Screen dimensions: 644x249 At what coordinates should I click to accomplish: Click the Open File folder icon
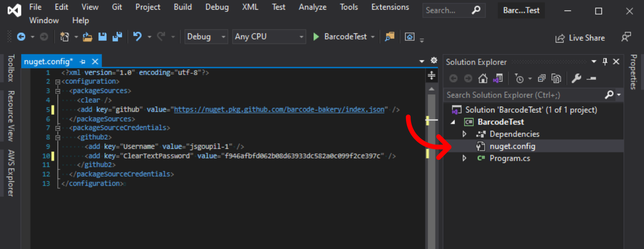pos(87,37)
